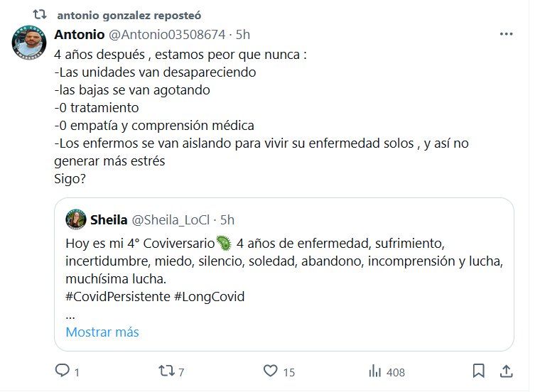Like the tweet with heart icon
Screen dimensions: 540x392
pyautogui.click(x=270, y=371)
